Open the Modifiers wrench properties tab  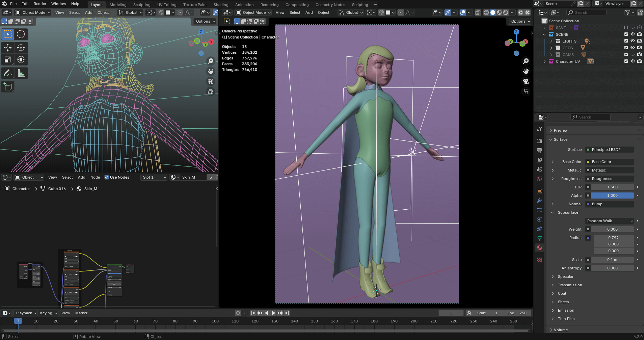[x=539, y=201]
